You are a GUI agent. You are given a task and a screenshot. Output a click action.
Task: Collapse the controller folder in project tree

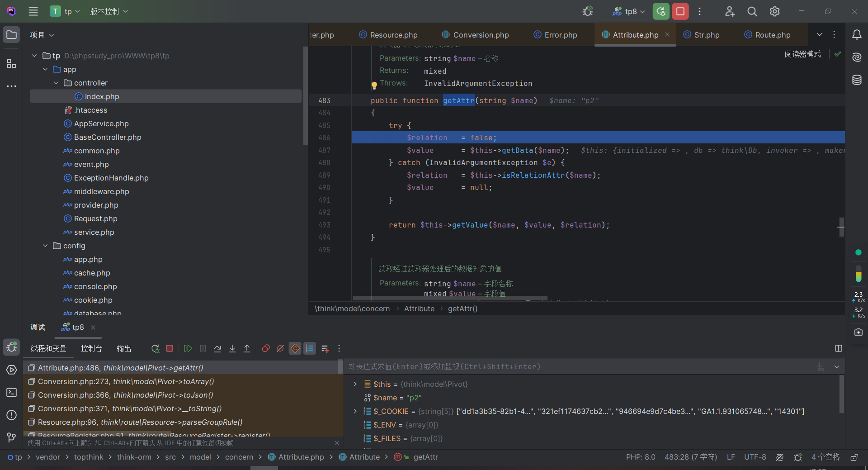tap(56, 83)
